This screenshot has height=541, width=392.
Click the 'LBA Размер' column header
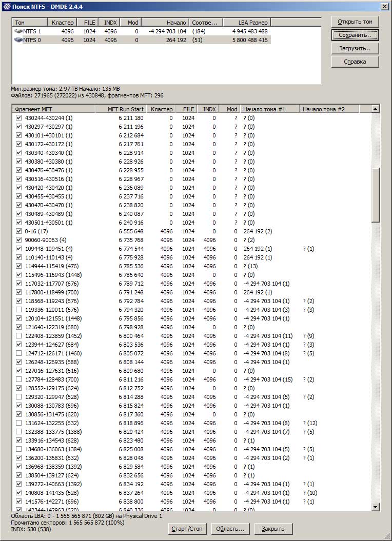pos(247,23)
